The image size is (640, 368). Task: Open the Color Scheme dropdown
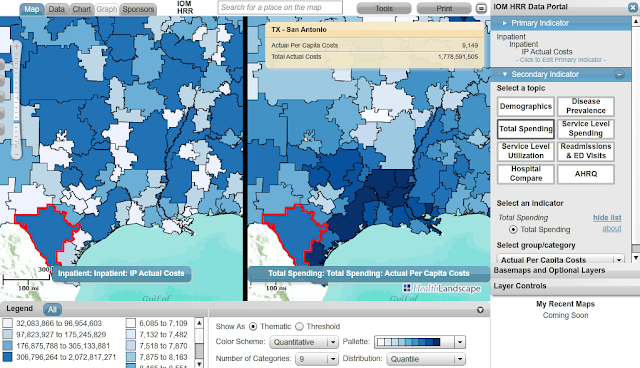304,342
